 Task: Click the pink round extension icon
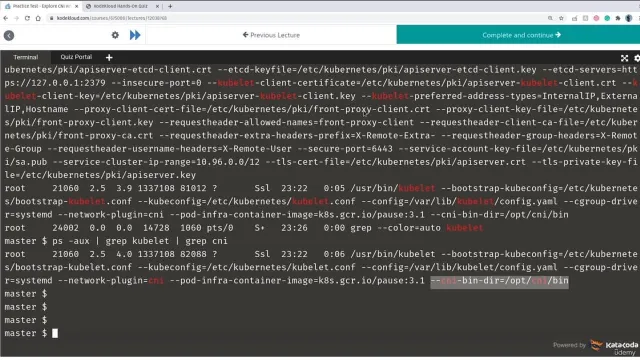tap(596, 18)
